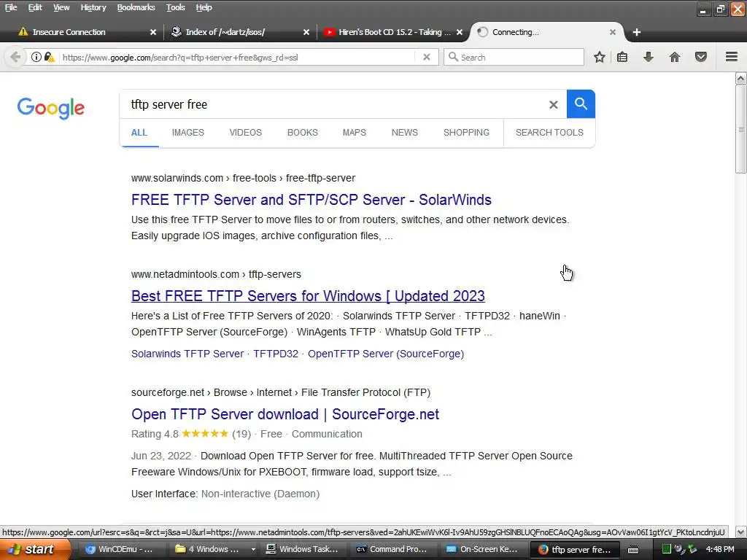747x560 pixels.
Task: Click the vertical scrollbar thumb
Action: click(x=741, y=129)
